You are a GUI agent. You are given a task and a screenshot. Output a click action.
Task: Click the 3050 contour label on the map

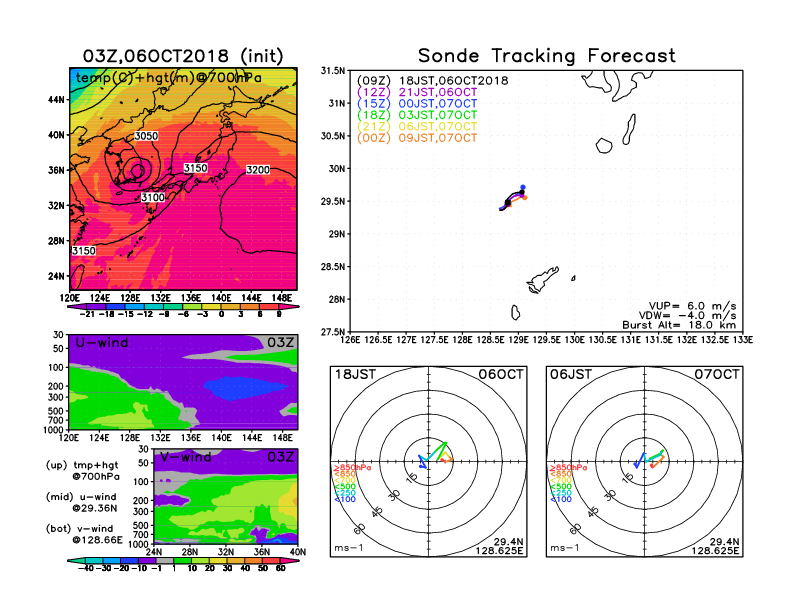(146, 136)
